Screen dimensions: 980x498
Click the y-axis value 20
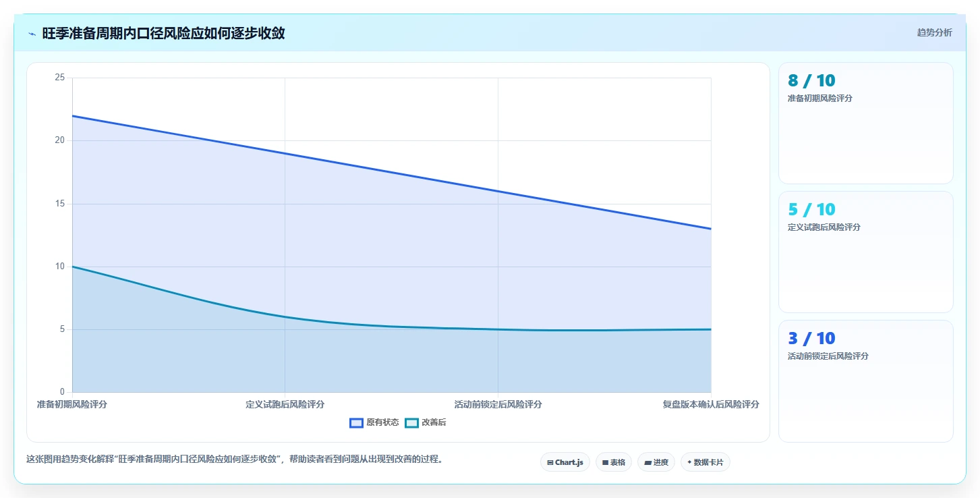60,140
